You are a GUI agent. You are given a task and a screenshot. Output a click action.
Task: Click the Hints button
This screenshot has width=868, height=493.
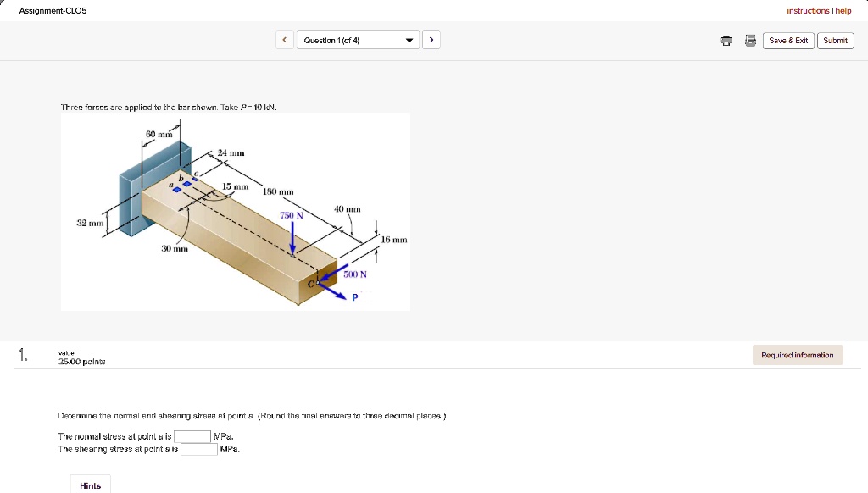(x=90, y=484)
